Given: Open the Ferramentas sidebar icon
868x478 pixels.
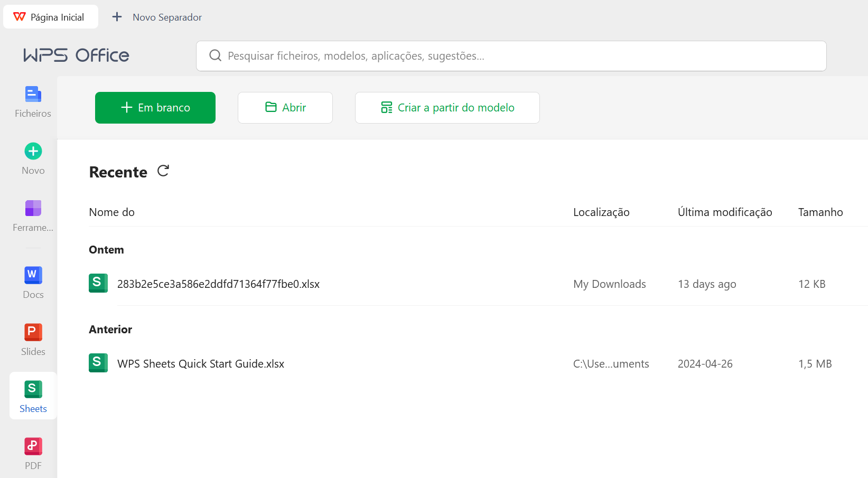Looking at the screenshot, I should [x=33, y=209].
